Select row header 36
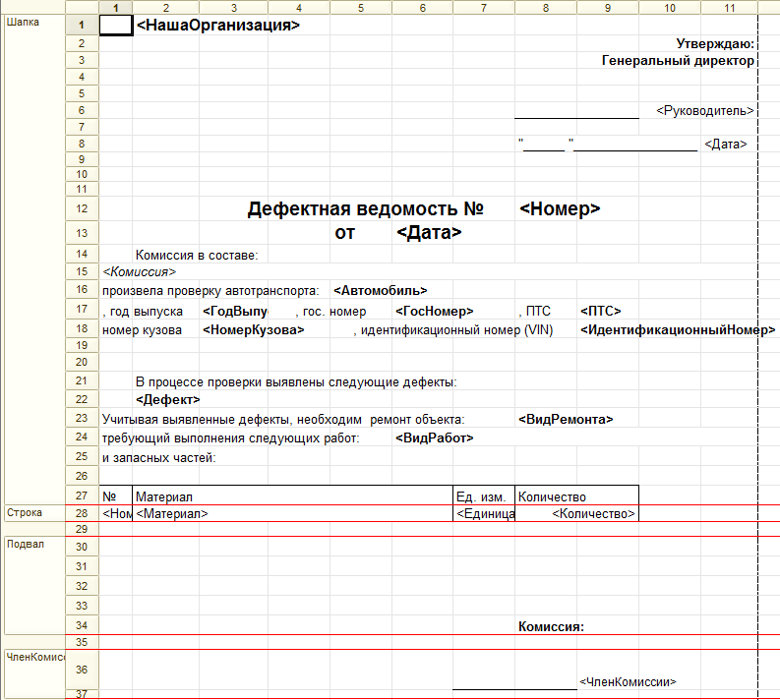Viewport: 780px width, 700px height. click(82, 670)
